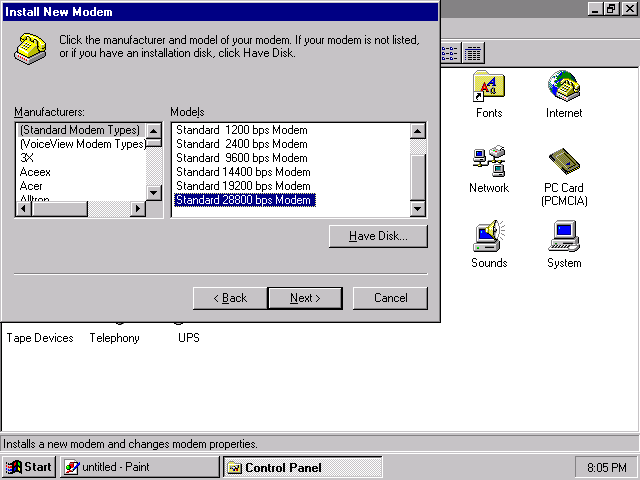This screenshot has height=480, width=640.
Task: Switch Control Panel to list view toolbar icon
Action: click(450, 53)
